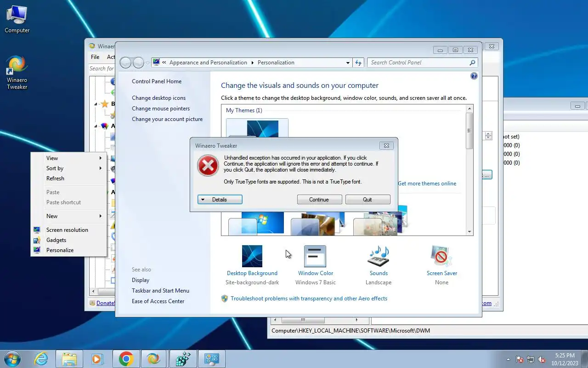Screen dimensions: 588x368
Task: Click the Forward navigation button in Control Panel
Action: pyautogui.click(x=138, y=63)
